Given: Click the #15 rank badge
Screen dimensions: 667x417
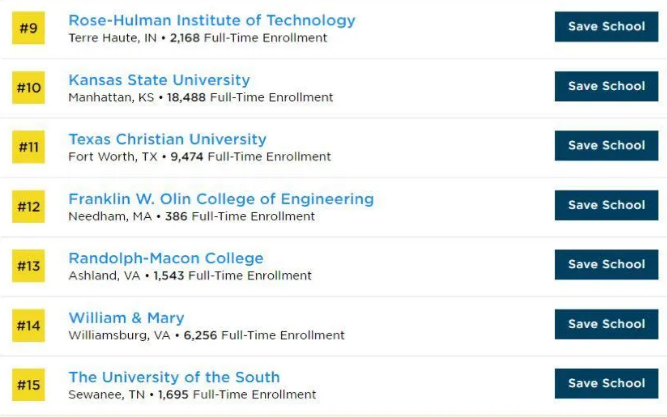Looking at the screenshot, I should [29, 385].
